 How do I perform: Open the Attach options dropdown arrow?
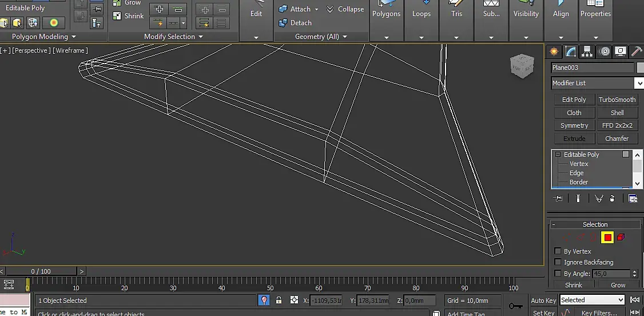[x=316, y=9]
